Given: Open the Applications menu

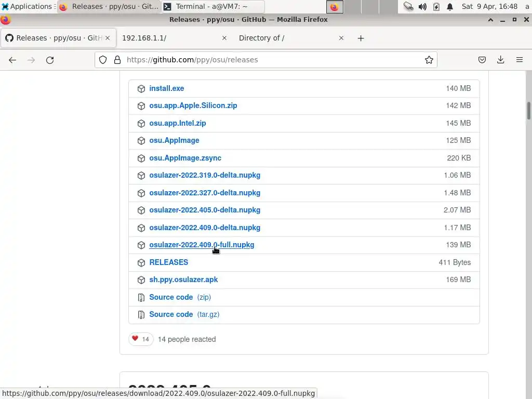Looking at the screenshot, I should tap(28, 6).
